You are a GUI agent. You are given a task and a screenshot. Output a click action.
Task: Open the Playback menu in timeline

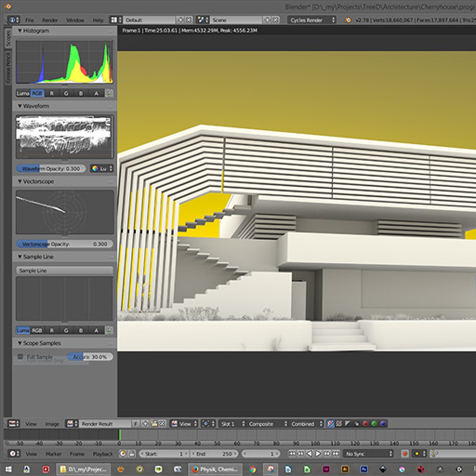tap(103, 454)
